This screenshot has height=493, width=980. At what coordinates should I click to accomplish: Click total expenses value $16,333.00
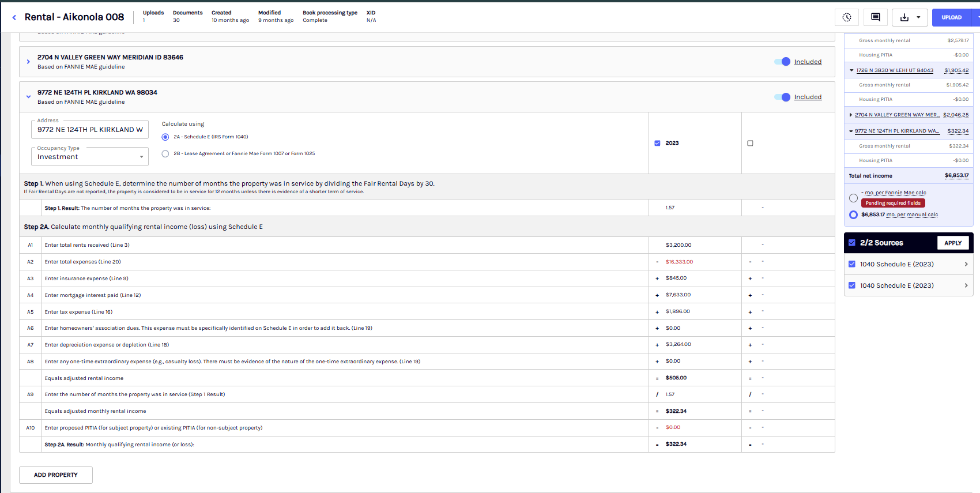pyautogui.click(x=679, y=262)
